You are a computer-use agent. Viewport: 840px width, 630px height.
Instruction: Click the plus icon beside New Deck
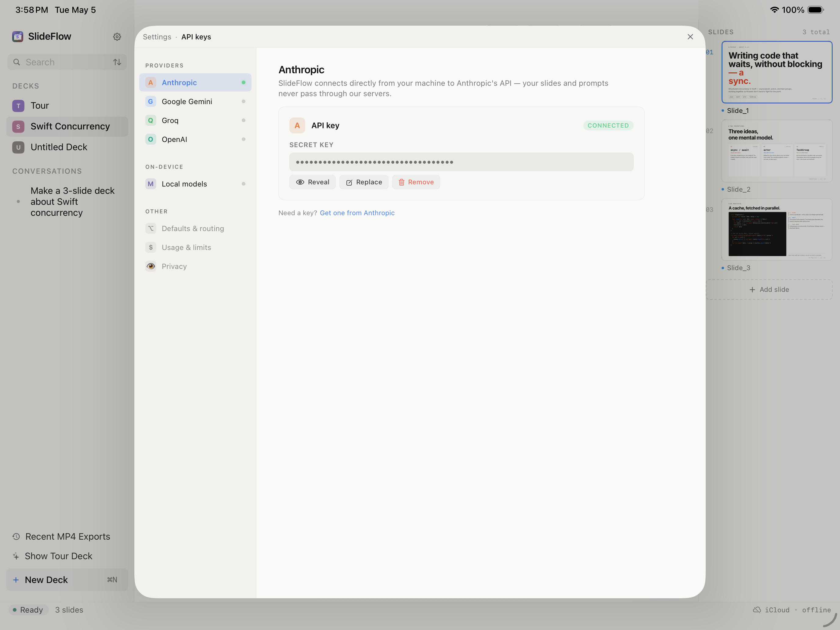[x=16, y=580]
